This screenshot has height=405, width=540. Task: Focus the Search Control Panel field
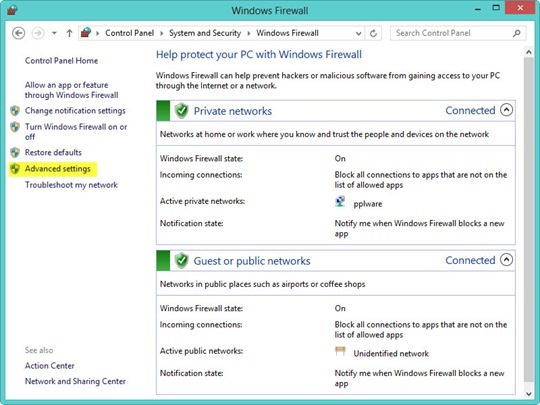point(458,33)
